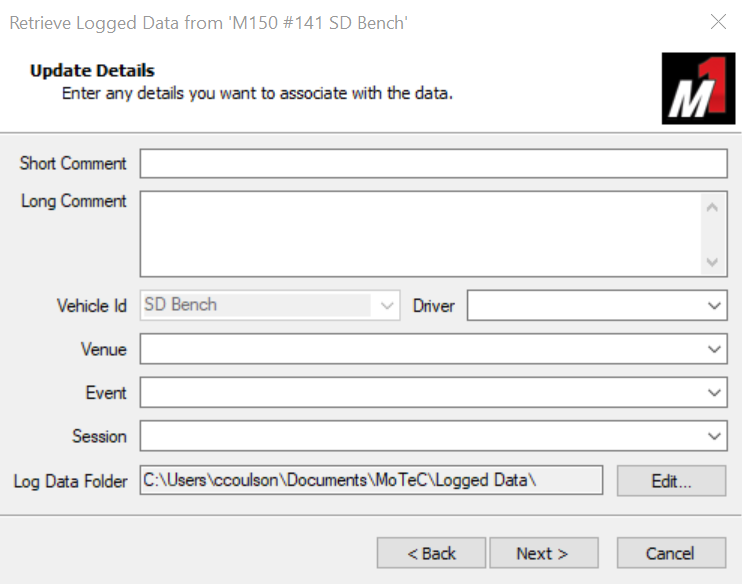
Task: Close the Retrieve Logged Data dialog
Action: pos(718,22)
